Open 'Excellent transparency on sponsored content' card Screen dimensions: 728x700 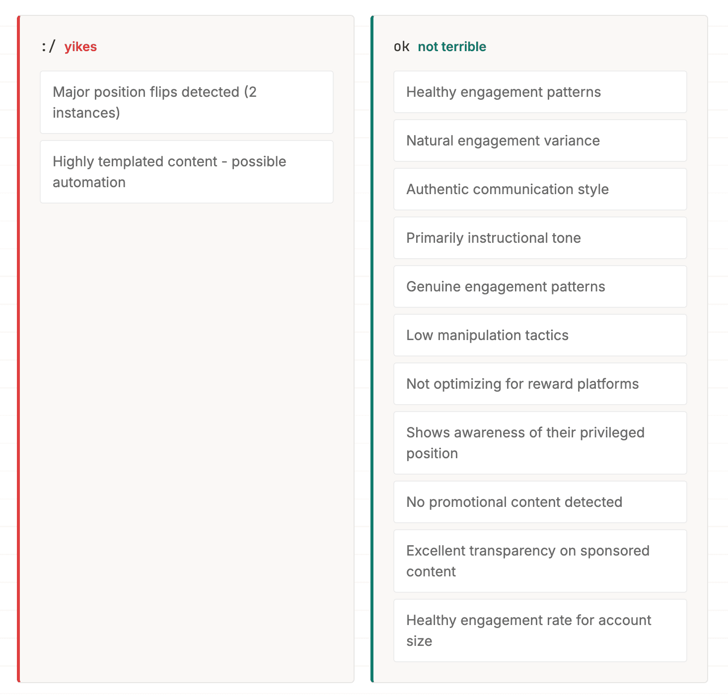pyautogui.click(x=540, y=561)
